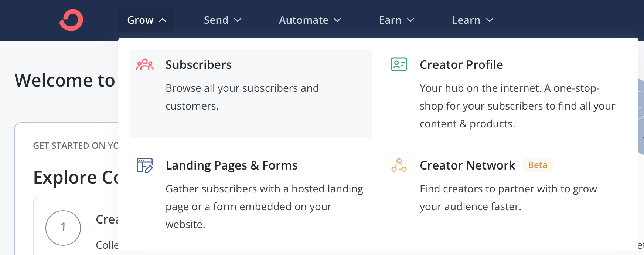Viewport: 644px width, 255px height.
Task: Open the Learn menu
Action: point(473,20)
